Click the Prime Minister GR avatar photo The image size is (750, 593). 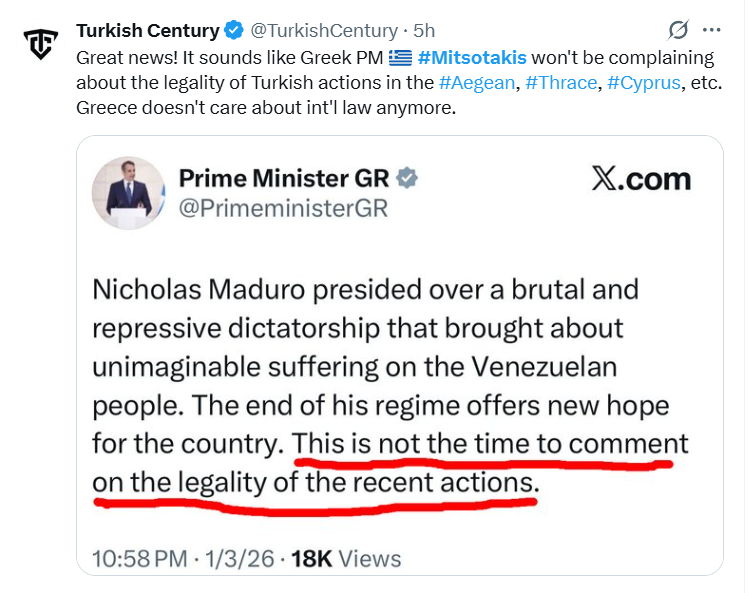coord(128,193)
